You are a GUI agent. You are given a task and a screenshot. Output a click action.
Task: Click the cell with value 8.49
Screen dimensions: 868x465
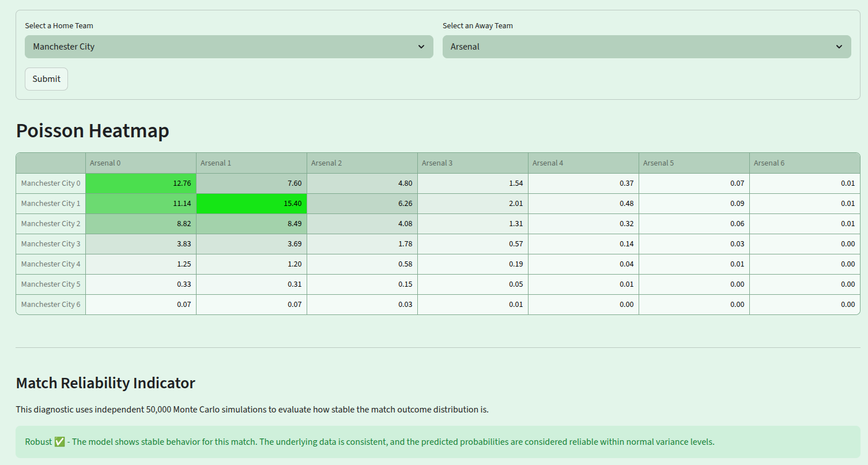point(251,224)
